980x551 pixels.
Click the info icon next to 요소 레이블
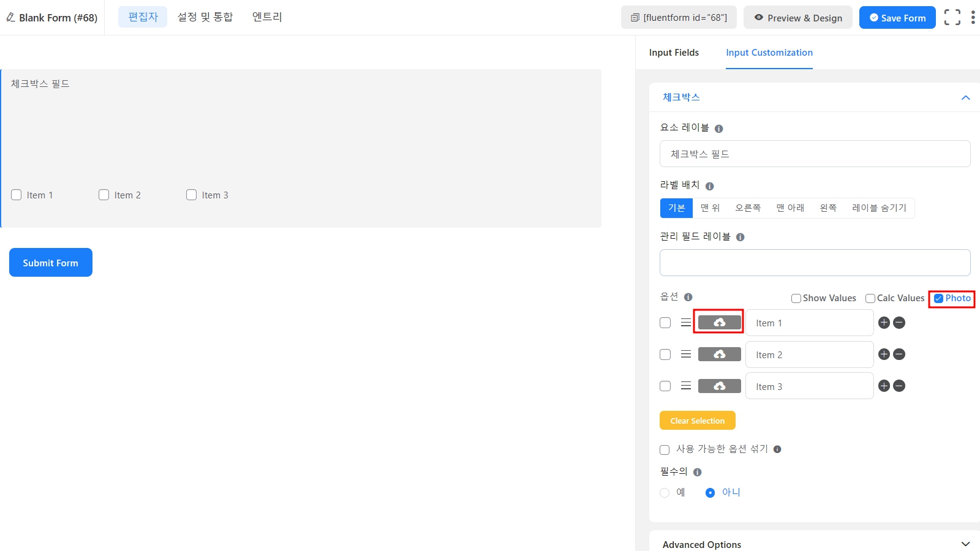(719, 129)
